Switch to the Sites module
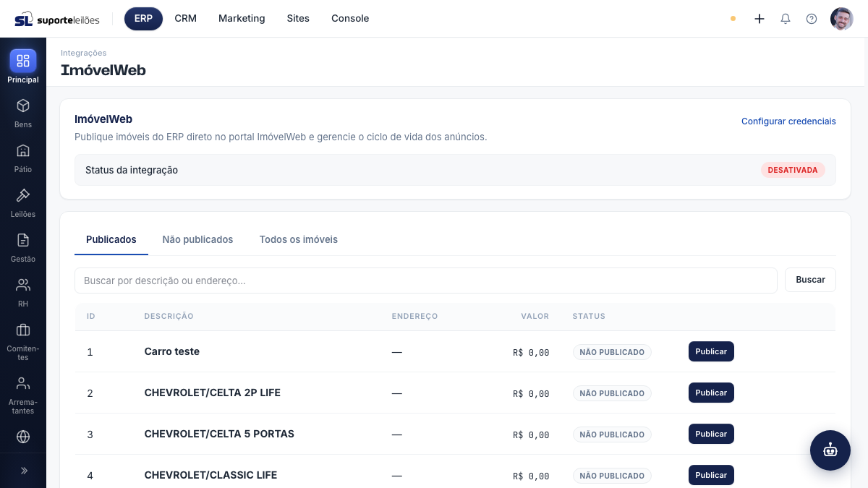 point(298,19)
